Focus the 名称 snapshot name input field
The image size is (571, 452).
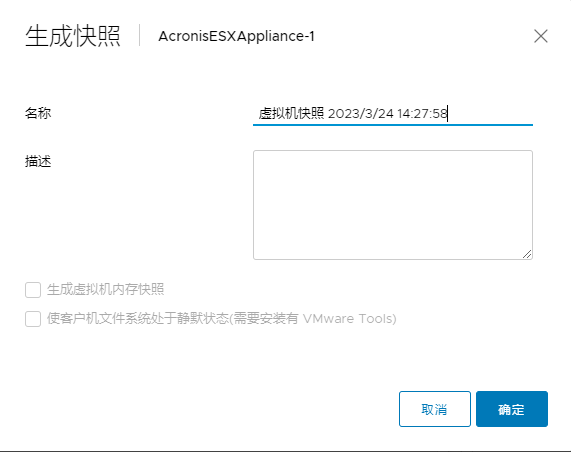pos(393,114)
